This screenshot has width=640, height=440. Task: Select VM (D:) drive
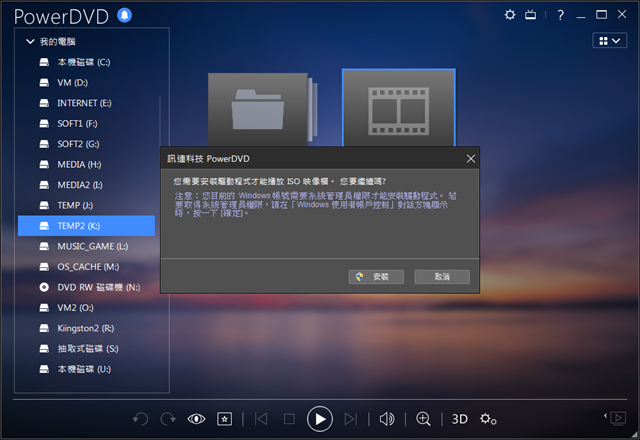87,82
